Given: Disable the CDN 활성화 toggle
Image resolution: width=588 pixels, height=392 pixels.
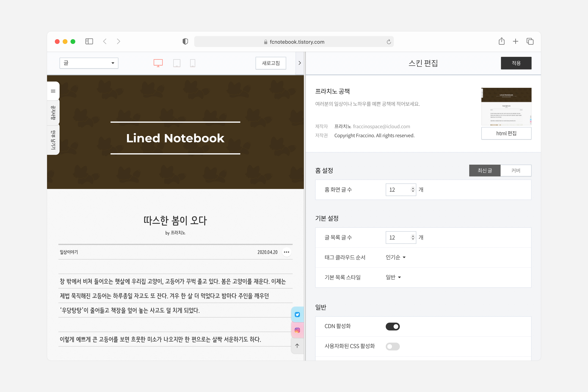Looking at the screenshot, I should (393, 326).
